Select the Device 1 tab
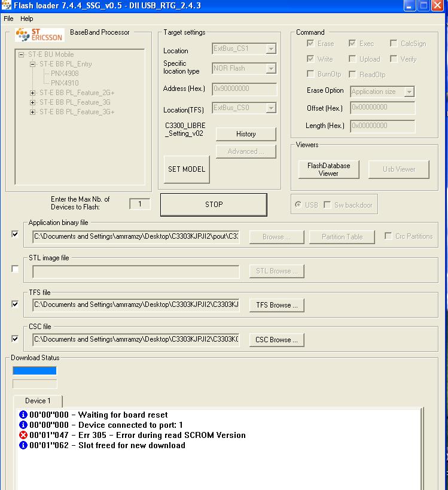Image resolution: width=448 pixels, height=490 pixels. coord(38,401)
